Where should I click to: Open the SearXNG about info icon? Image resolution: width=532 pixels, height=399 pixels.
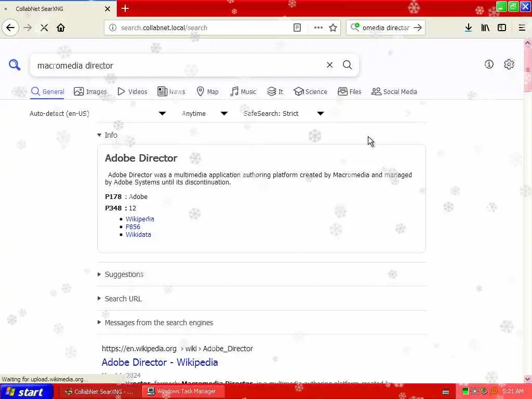(x=489, y=64)
